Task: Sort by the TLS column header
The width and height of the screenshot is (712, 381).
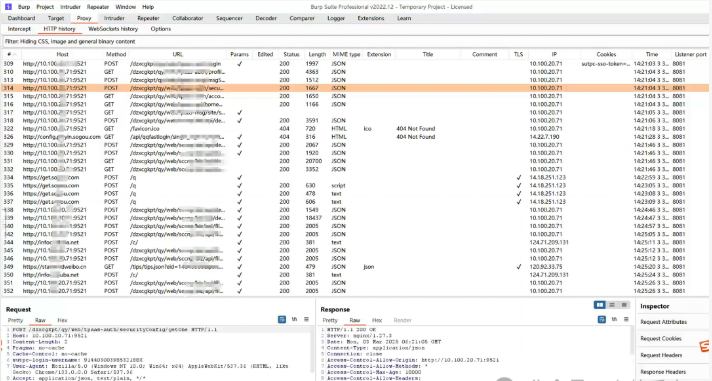Action: (x=518, y=54)
